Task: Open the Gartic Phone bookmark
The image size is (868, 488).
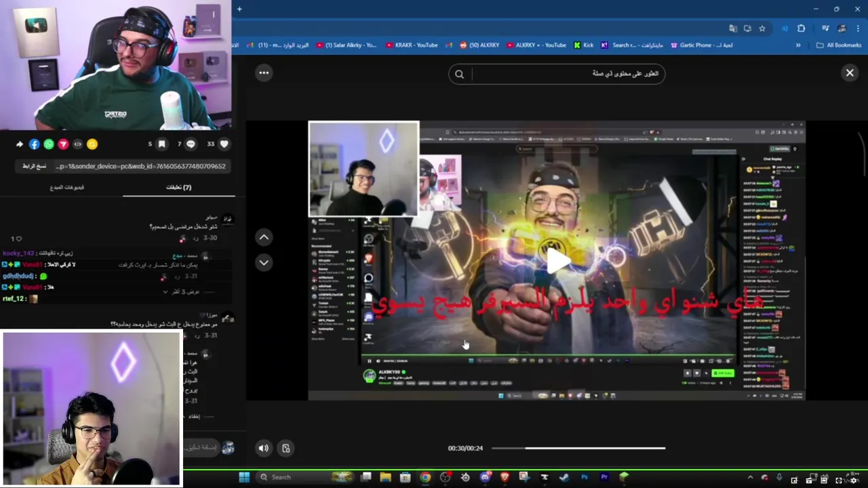Action: coord(701,45)
